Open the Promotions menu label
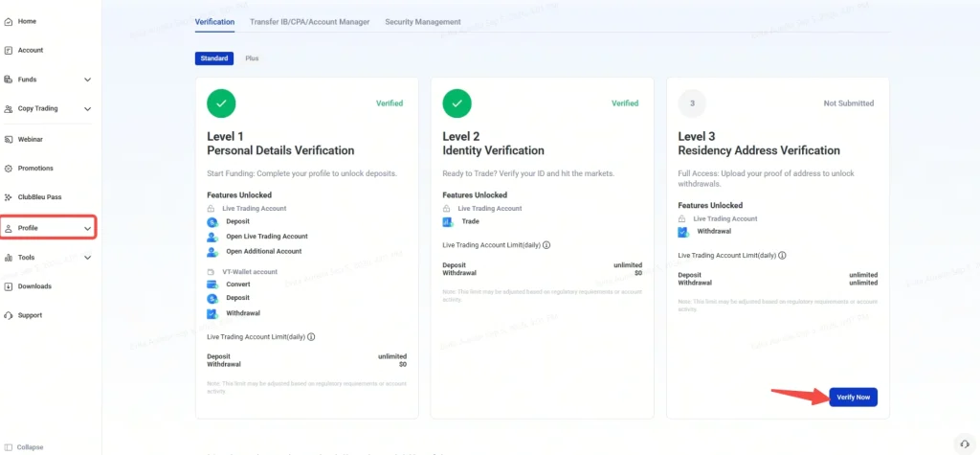980x455 pixels. pyautogui.click(x=35, y=169)
